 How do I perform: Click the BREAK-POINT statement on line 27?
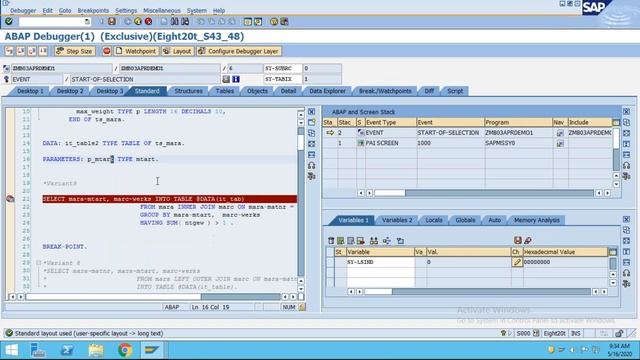point(65,247)
